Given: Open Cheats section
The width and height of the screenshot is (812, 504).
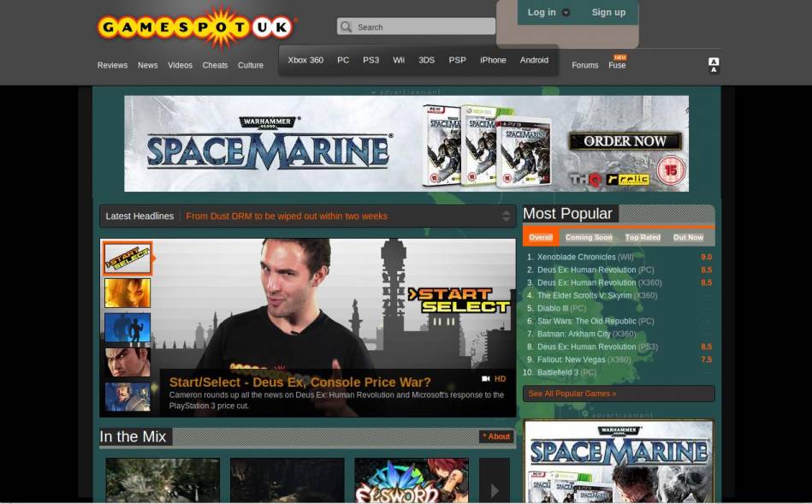Looking at the screenshot, I should coord(215,65).
